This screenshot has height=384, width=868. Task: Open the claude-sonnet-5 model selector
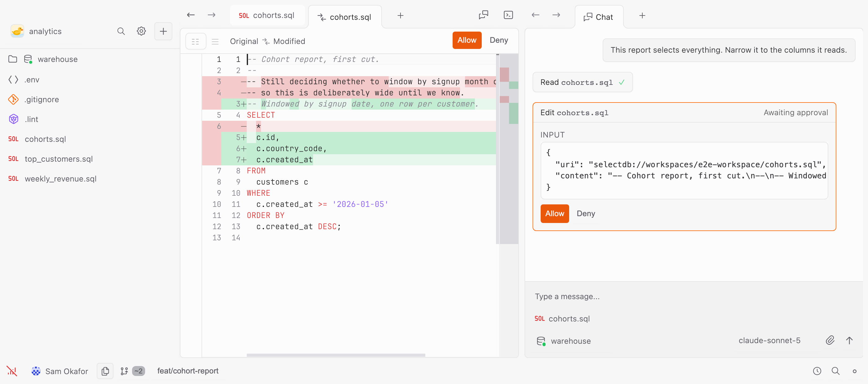pyautogui.click(x=769, y=341)
